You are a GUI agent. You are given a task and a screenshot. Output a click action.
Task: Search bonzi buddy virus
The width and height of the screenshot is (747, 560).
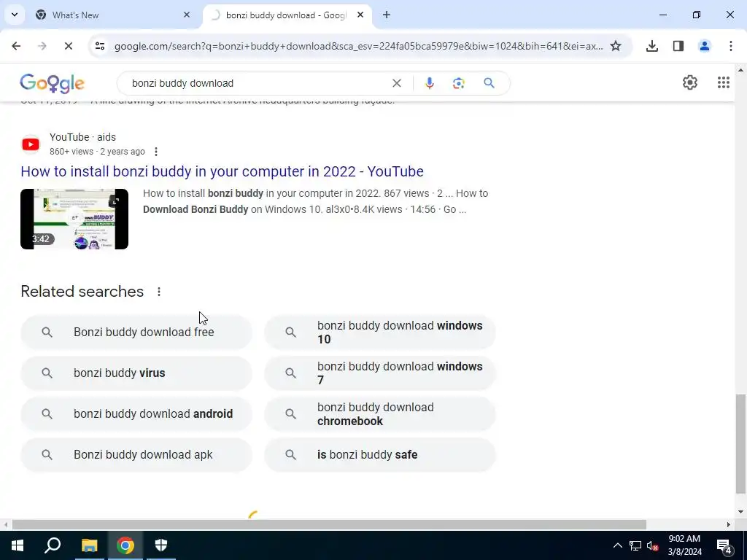click(136, 373)
